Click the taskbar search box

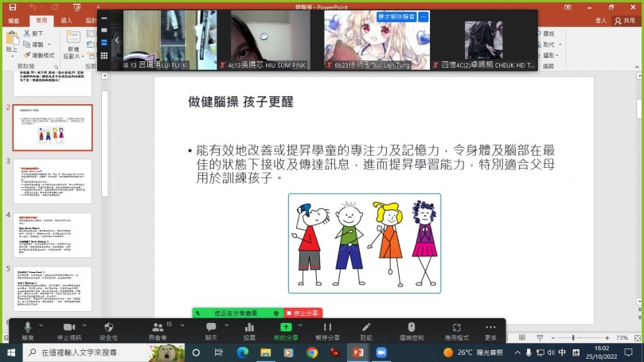pyautogui.click(x=104, y=352)
